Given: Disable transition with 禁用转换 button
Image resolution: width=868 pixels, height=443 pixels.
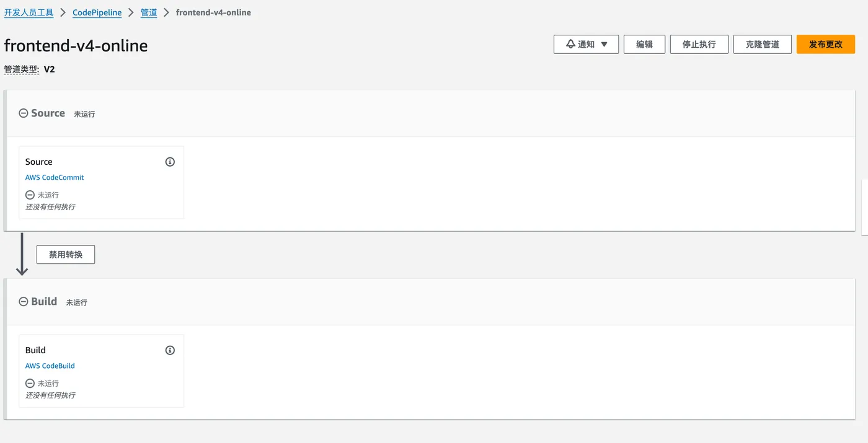Looking at the screenshot, I should tap(66, 255).
